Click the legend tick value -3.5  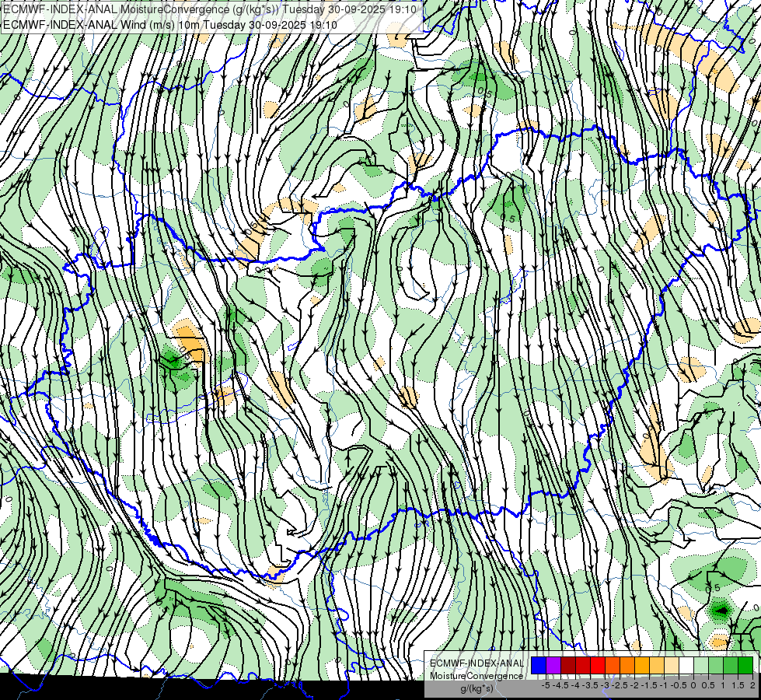[590, 685]
